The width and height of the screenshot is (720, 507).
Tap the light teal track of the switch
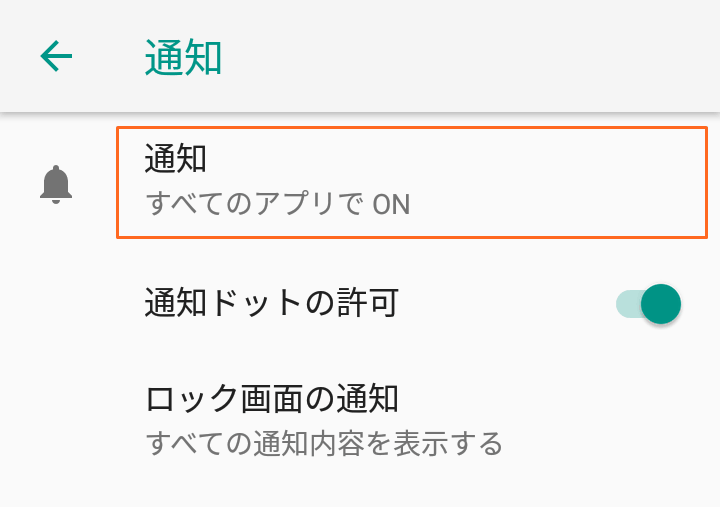coord(628,304)
